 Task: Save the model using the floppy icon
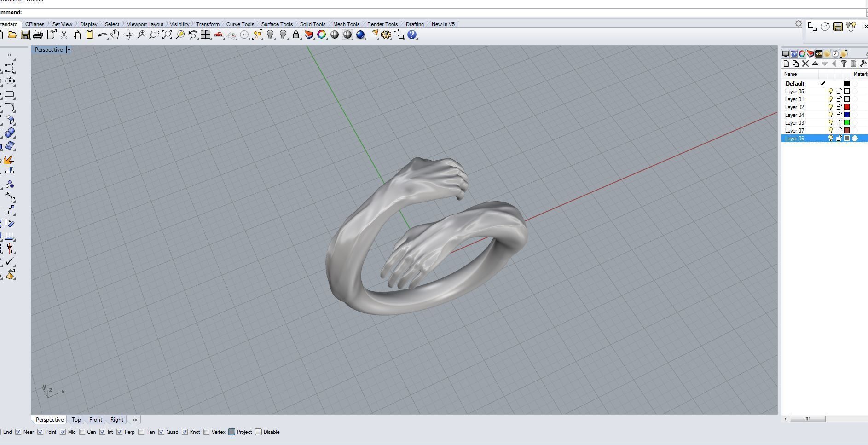(25, 35)
